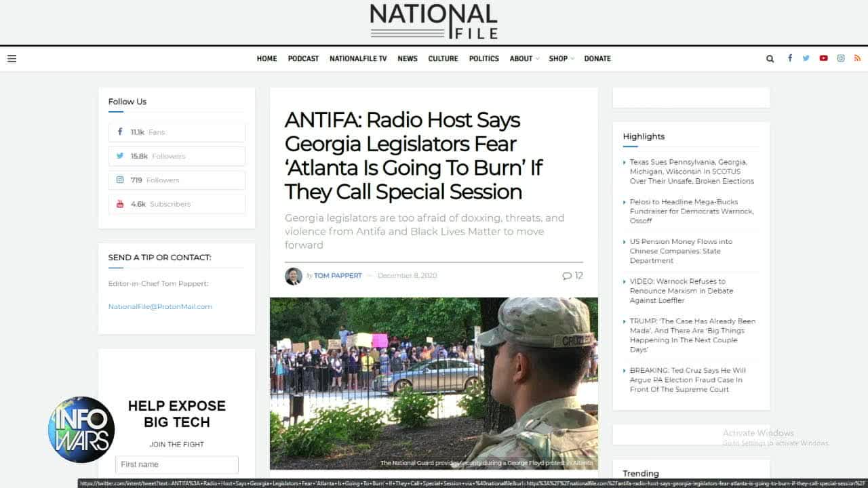Open the CULTURE menu item
This screenshot has width=868, height=488.
[443, 58]
